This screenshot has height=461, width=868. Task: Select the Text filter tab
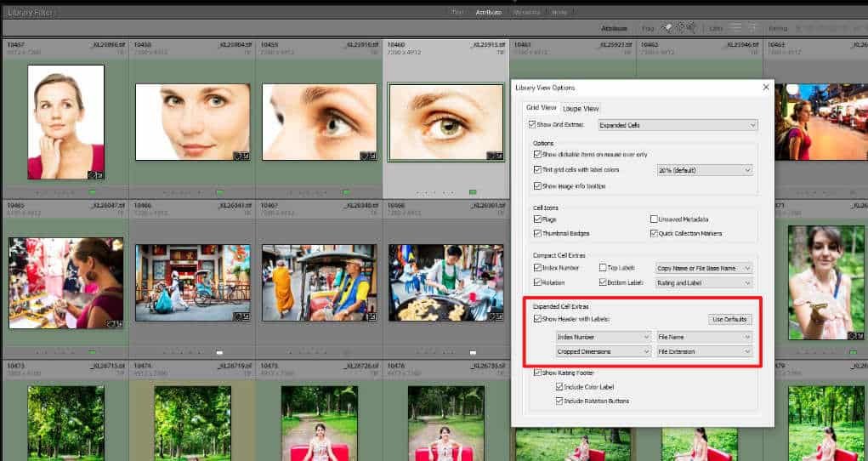[457, 12]
